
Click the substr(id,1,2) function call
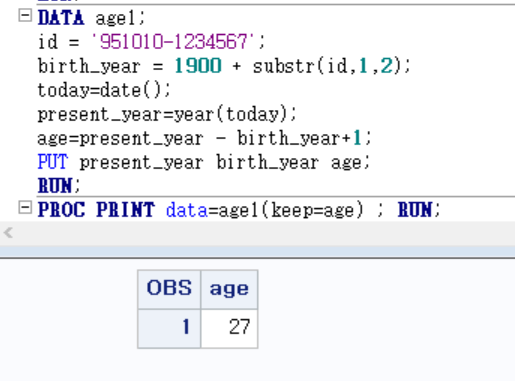(326, 66)
